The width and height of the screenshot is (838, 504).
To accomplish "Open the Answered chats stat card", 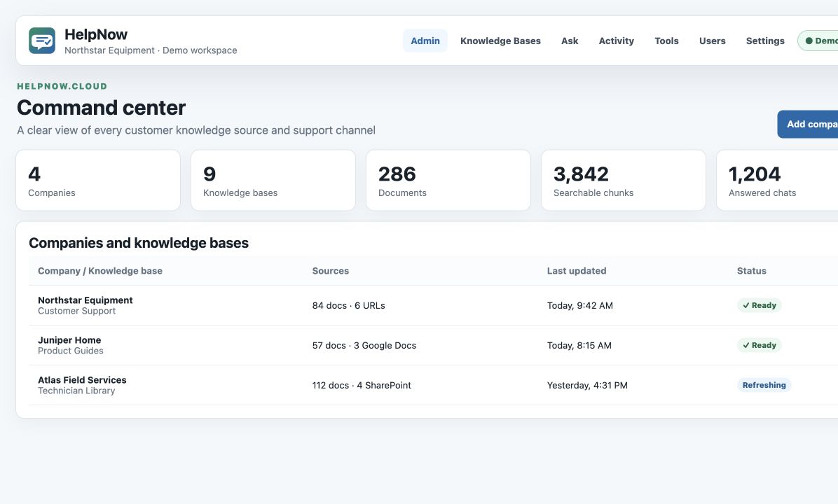I will pos(778,180).
